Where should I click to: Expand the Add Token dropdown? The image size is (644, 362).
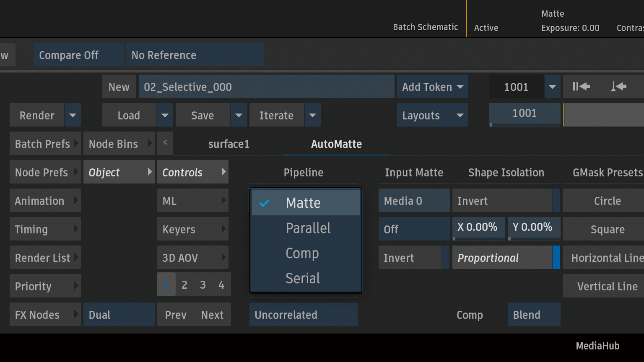tap(432, 87)
